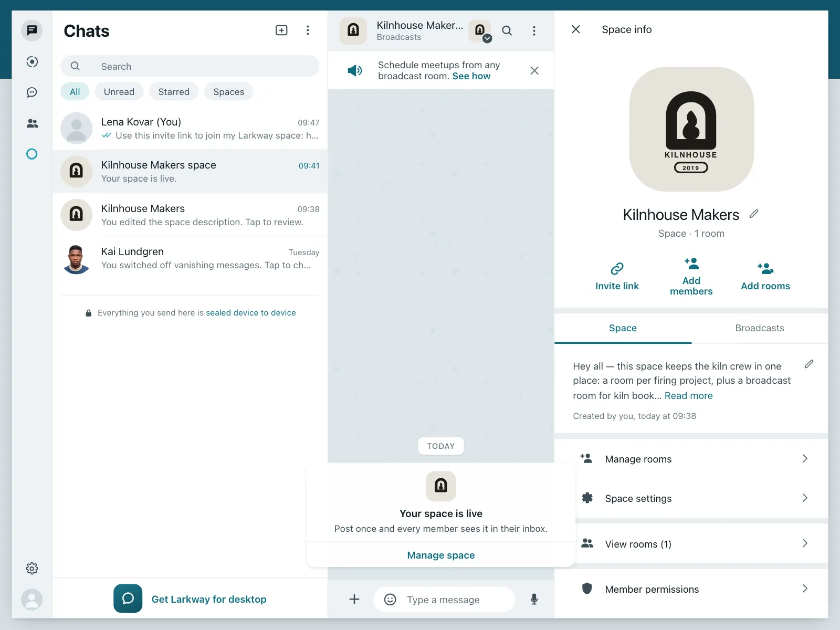Open the Chats panel more options menu
Viewport: 840px width, 630px height.
click(308, 30)
